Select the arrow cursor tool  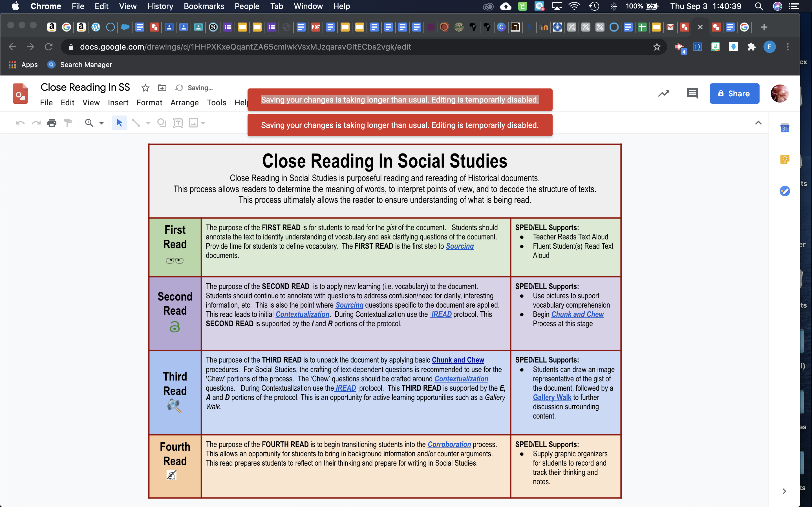pyautogui.click(x=120, y=123)
